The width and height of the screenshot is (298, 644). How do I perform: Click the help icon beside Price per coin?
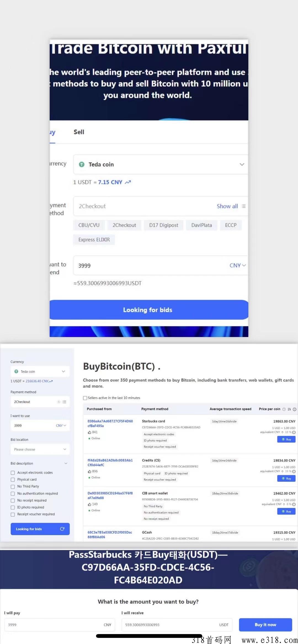[284, 409]
